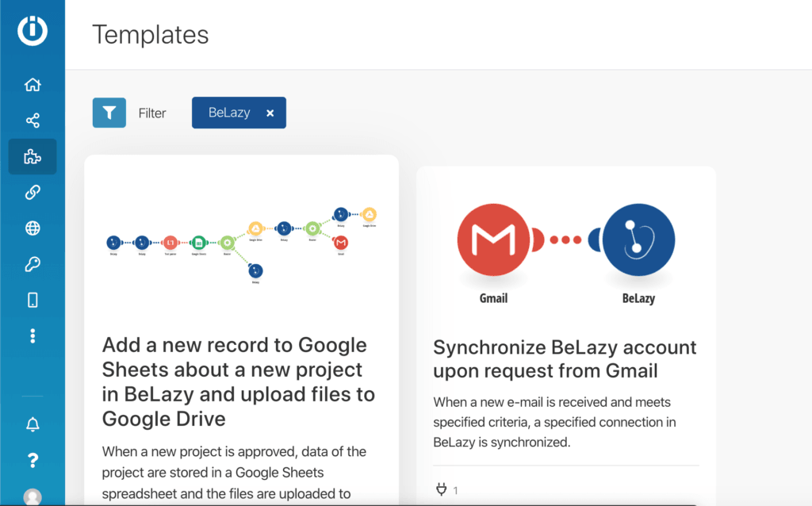812x506 pixels.
Task: Click the red Gmail module icon
Action: point(494,240)
